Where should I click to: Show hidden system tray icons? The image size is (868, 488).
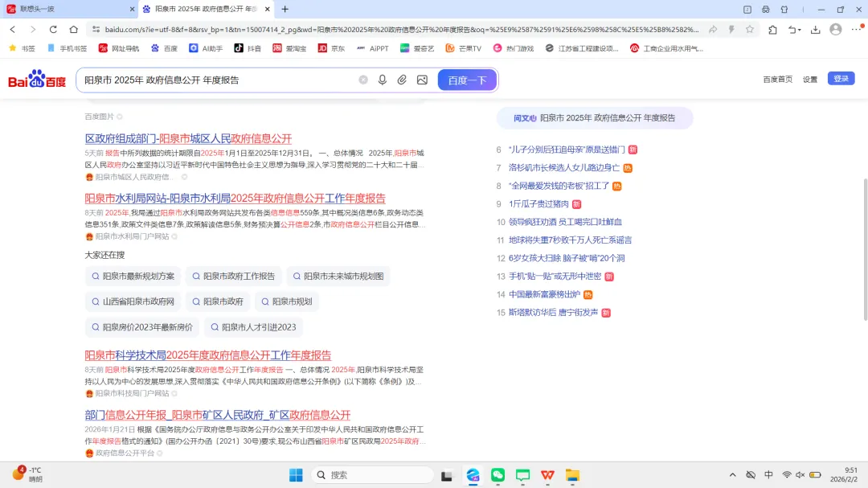pos(732,474)
